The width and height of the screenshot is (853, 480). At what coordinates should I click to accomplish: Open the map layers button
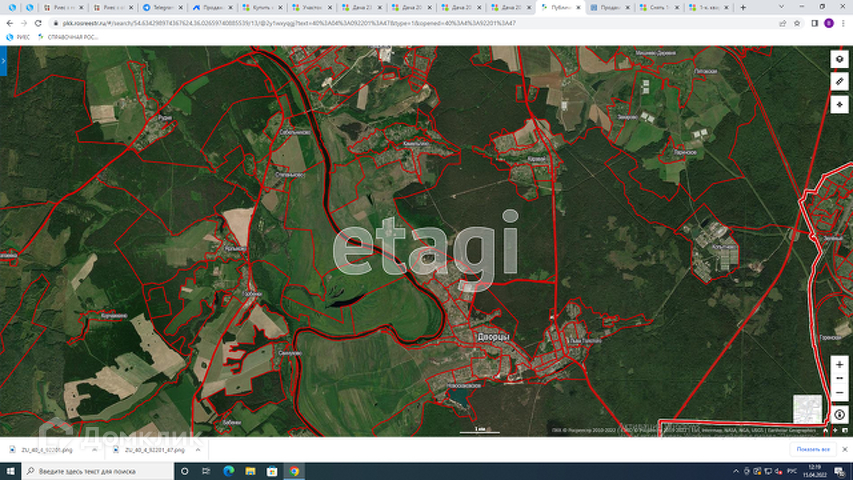tap(839, 59)
